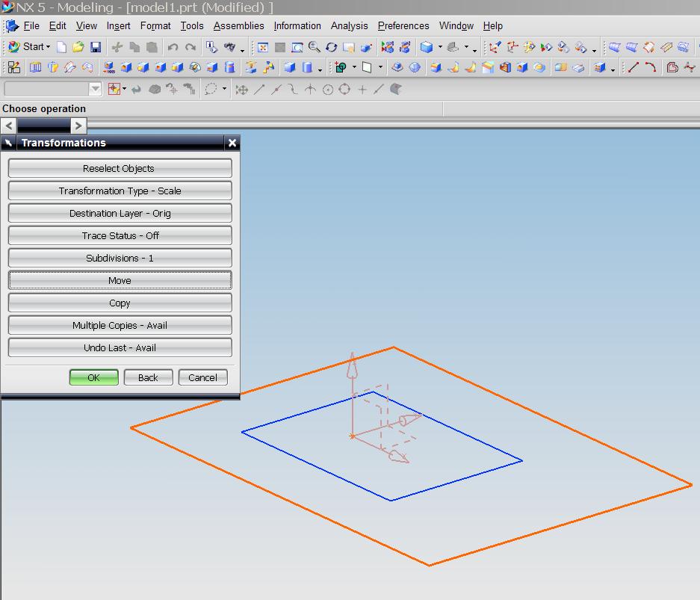
Task: Click the Fit view icon
Action: click(x=262, y=47)
